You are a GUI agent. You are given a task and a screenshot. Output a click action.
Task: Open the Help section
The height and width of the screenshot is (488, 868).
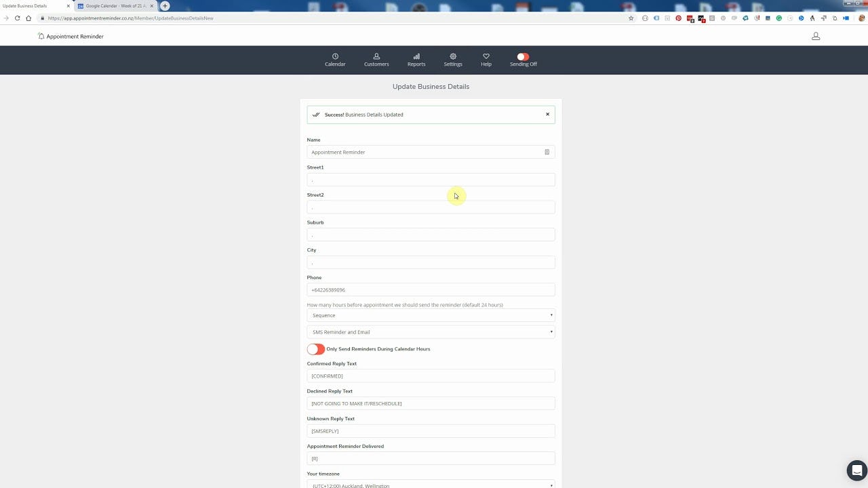486,60
